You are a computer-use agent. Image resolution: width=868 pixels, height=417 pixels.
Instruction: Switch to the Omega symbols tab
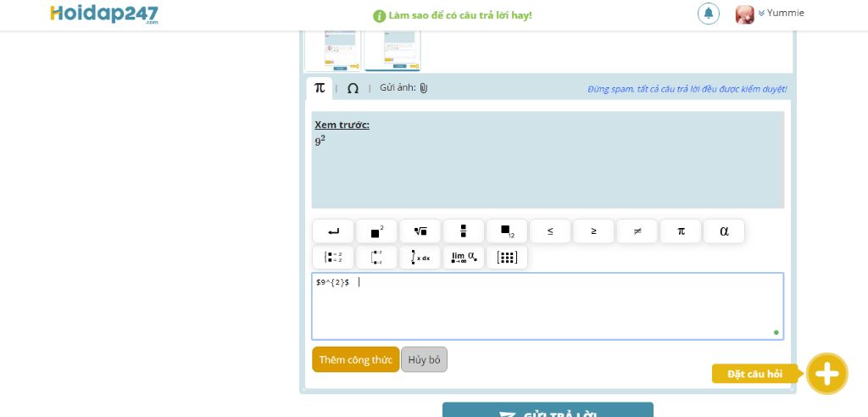click(x=353, y=88)
